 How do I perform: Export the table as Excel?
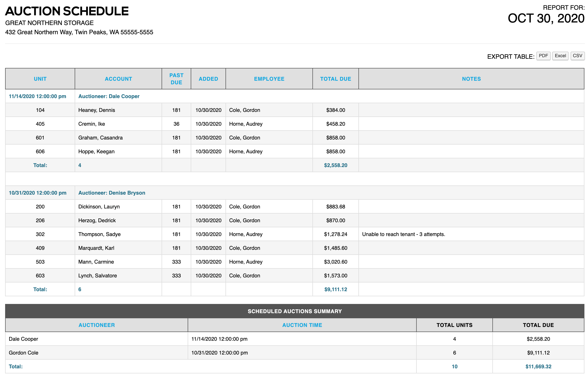[560, 56]
